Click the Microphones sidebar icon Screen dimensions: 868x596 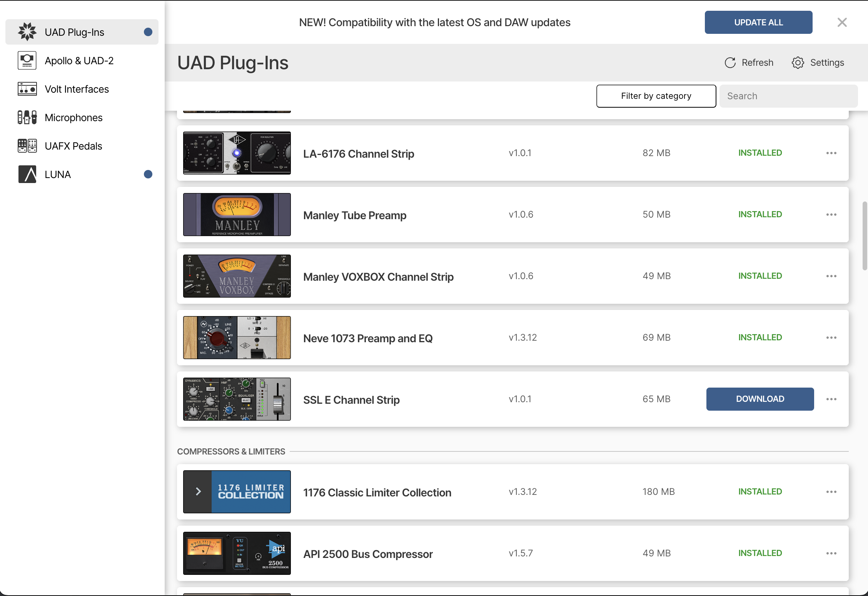pos(27,117)
